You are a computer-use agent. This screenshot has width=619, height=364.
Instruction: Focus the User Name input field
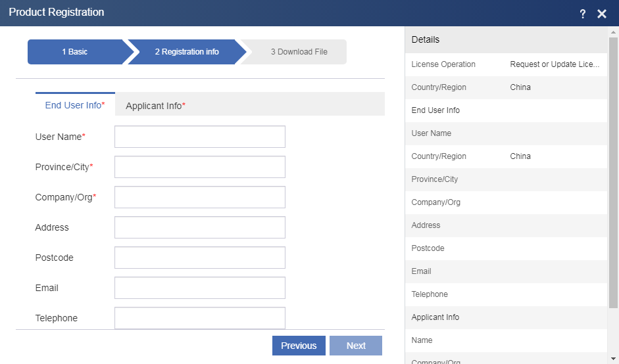click(200, 137)
